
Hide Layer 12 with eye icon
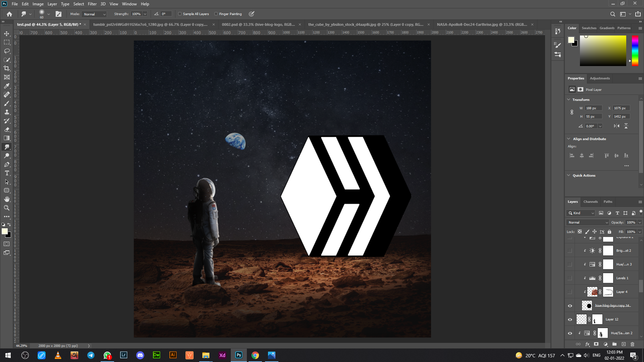point(570,319)
